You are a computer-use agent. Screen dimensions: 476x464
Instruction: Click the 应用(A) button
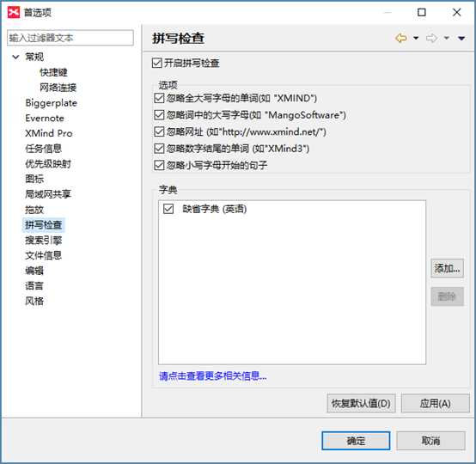pyautogui.click(x=436, y=403)
